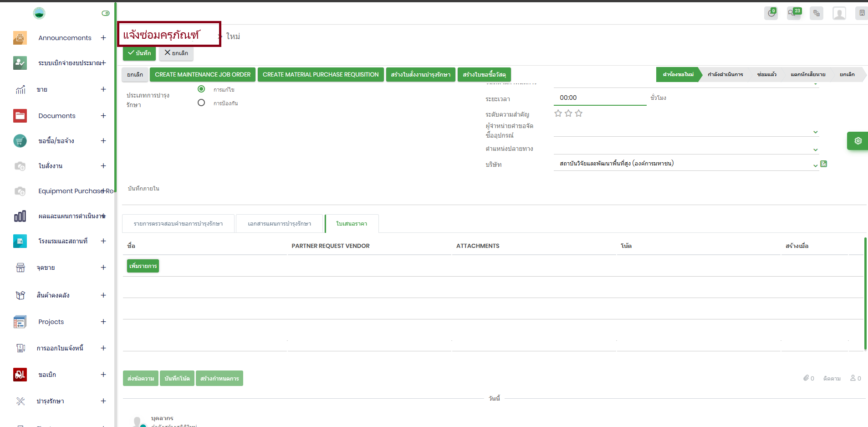
Task: Expand the Documents menu plus sign
Action: tap(103, 116)
